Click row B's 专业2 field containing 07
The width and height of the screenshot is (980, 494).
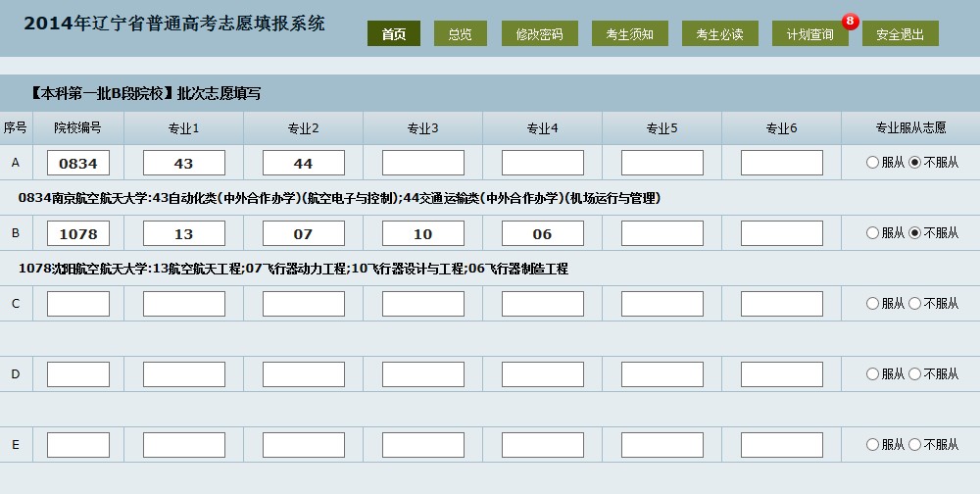(x=303, y=233)
